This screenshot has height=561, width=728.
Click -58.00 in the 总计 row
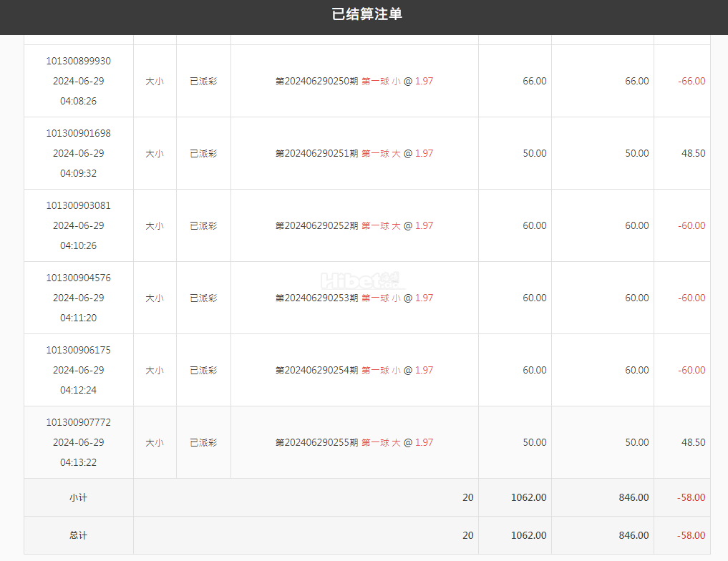point(691,536)
